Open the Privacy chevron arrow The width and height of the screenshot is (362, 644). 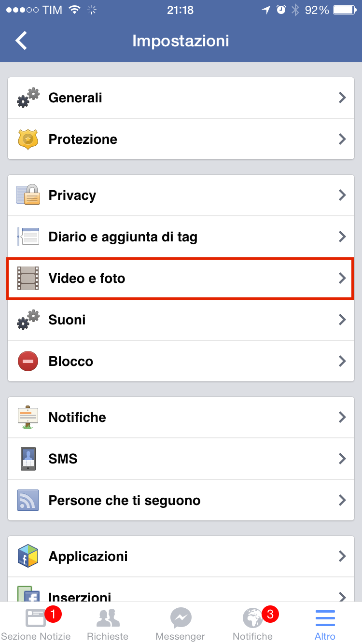click(342, 195)
